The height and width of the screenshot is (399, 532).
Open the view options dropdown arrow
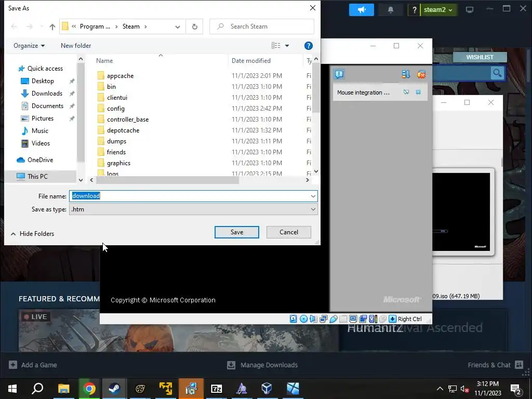click(287, 46)
